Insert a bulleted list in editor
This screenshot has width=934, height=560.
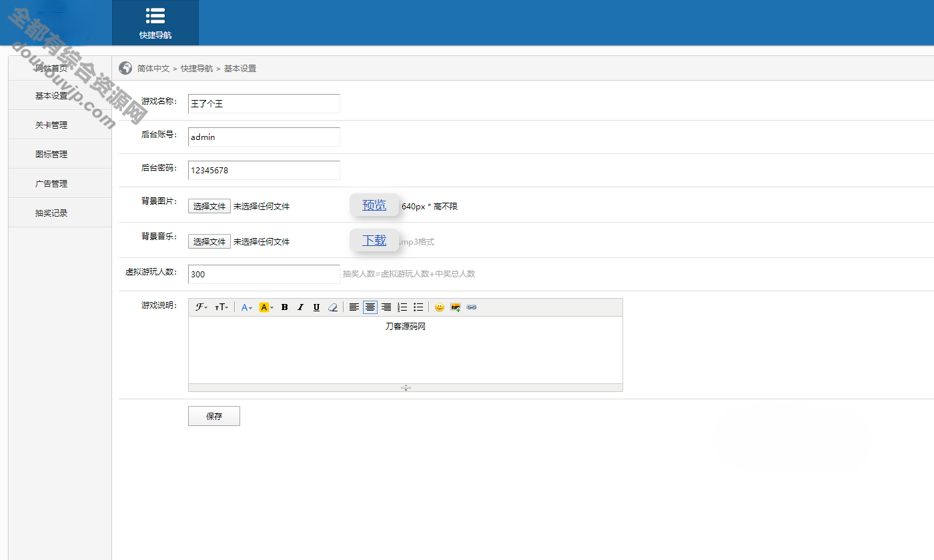(x=418, y=307)
